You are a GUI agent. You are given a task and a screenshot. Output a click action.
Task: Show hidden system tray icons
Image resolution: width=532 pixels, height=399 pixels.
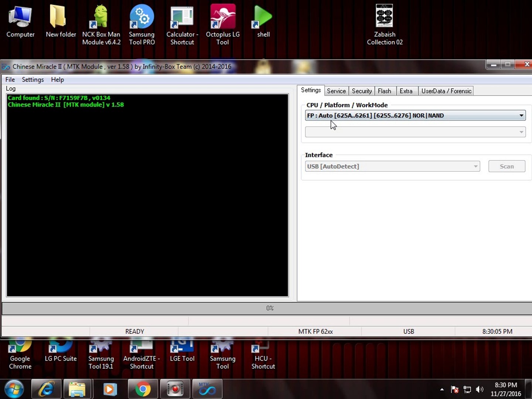point(442,389)
